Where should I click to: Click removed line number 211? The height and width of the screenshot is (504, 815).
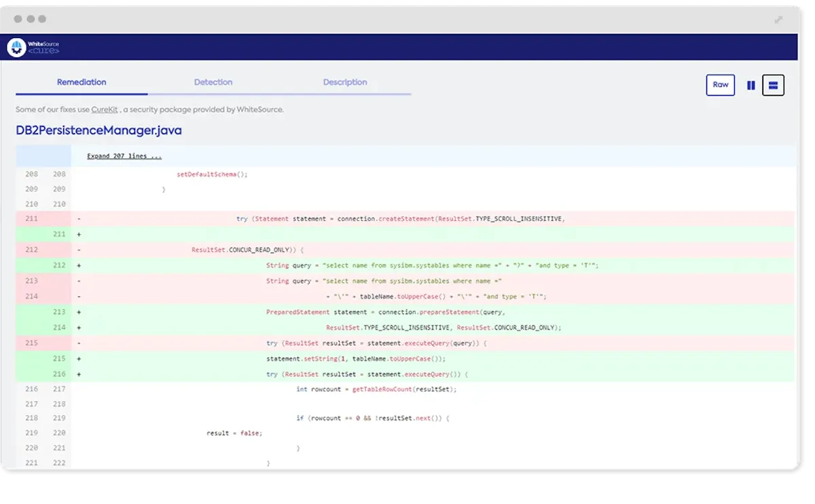coord(31,219)
